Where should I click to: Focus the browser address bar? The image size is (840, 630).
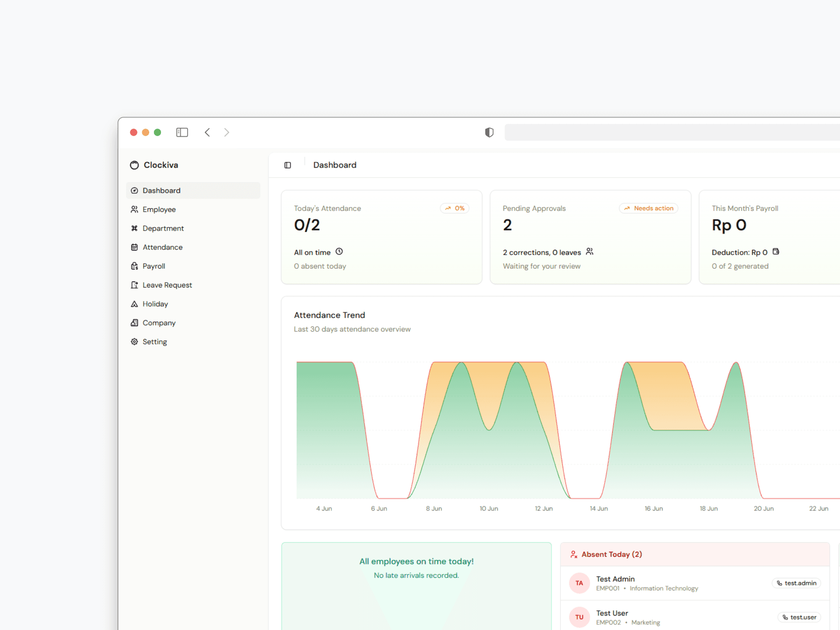672,132
